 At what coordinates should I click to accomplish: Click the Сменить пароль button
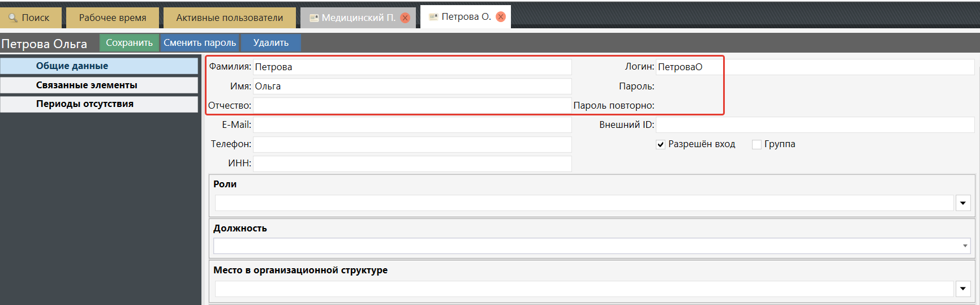(200, 43)
